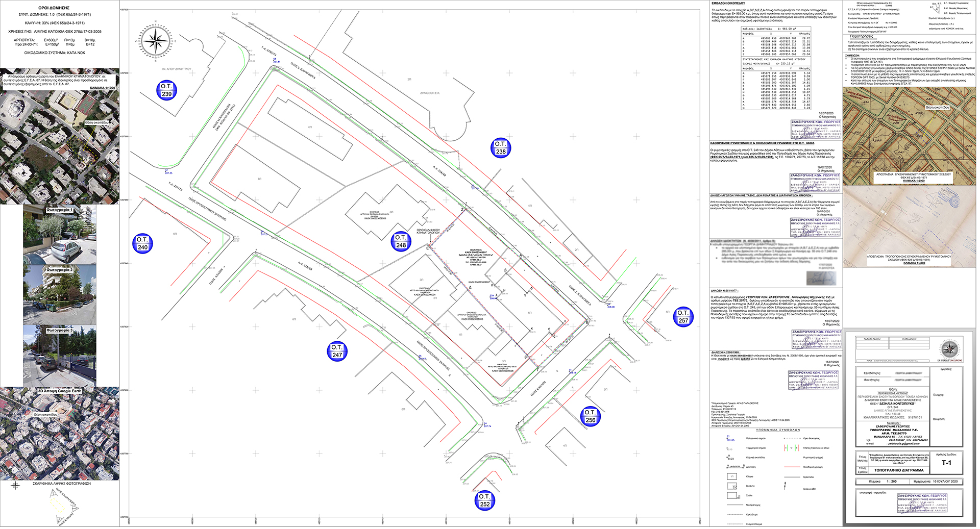Click the black Κράσπεδο line sample in legend
The width and height of the screenshot is (980, 529).
[x=792, y=477]
